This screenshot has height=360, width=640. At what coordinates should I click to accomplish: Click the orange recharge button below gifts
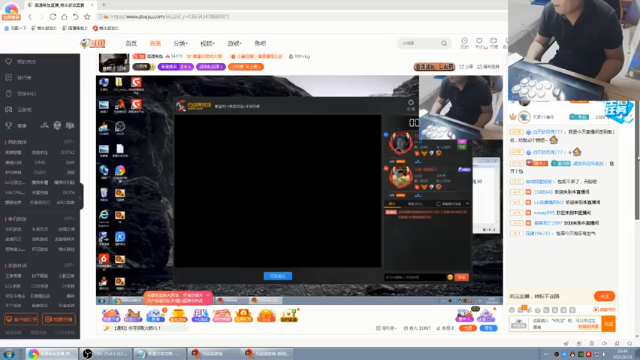(468, 328)
